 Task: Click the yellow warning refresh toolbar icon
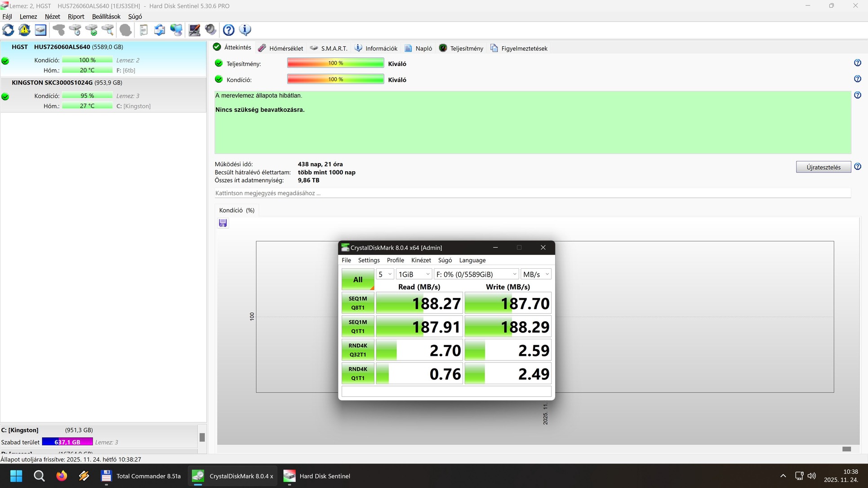(x=24, y=30)
